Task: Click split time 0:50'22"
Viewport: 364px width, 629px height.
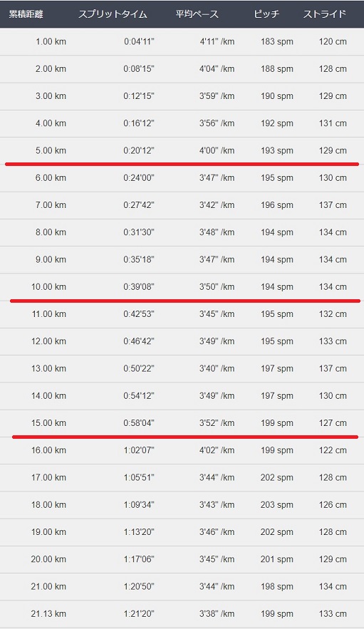Action: pos(139,369)
